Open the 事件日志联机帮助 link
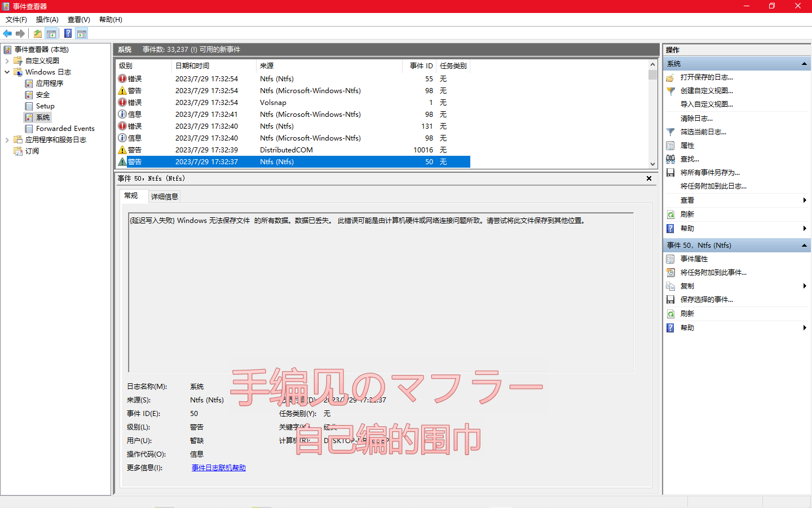This screenshot has width=812, height=508. [219, 468]
